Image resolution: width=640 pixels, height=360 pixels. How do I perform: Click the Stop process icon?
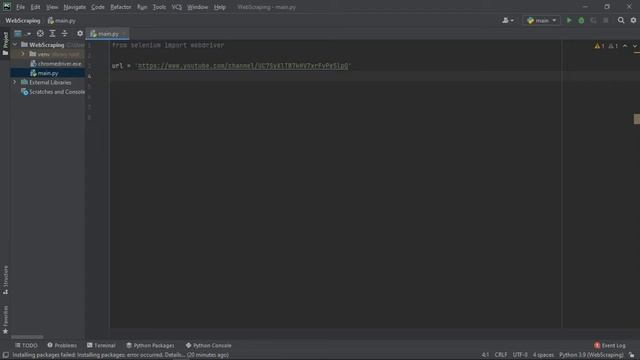pyautogui.click(x=606, y=20)
